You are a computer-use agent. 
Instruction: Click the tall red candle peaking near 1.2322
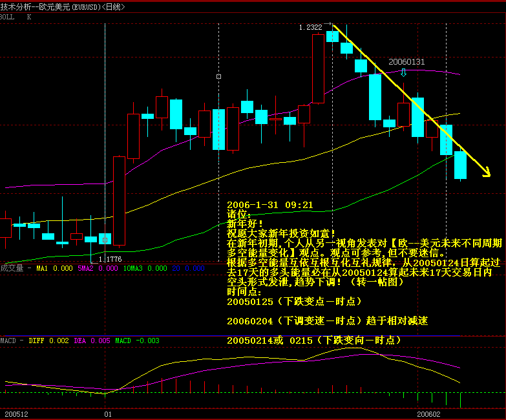[318, 68]
